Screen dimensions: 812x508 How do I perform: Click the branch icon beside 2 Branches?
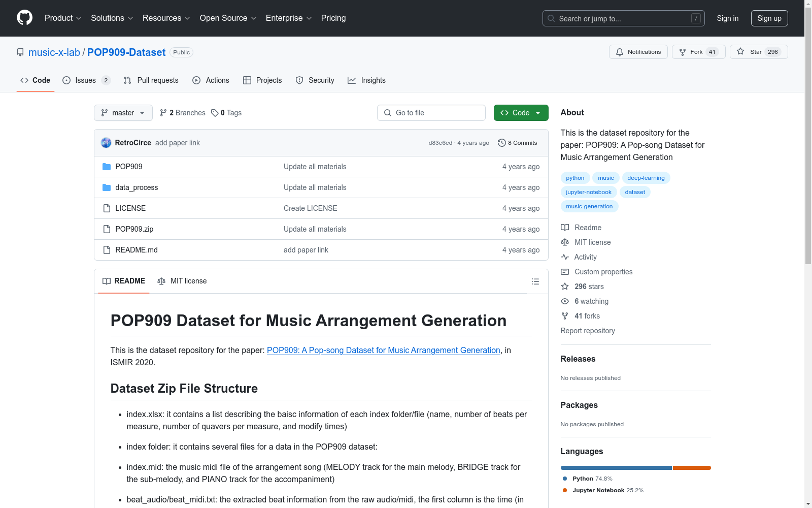[163, 113]
